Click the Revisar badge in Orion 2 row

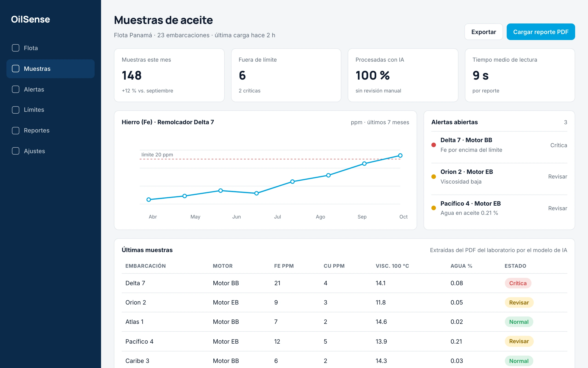pyautogui.click(x=519, y=302)
